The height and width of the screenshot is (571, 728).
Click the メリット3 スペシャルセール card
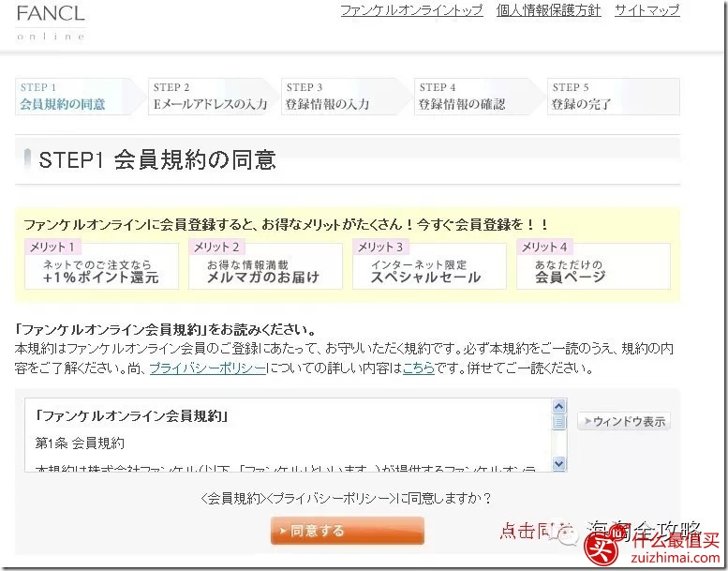coord(429,264)
